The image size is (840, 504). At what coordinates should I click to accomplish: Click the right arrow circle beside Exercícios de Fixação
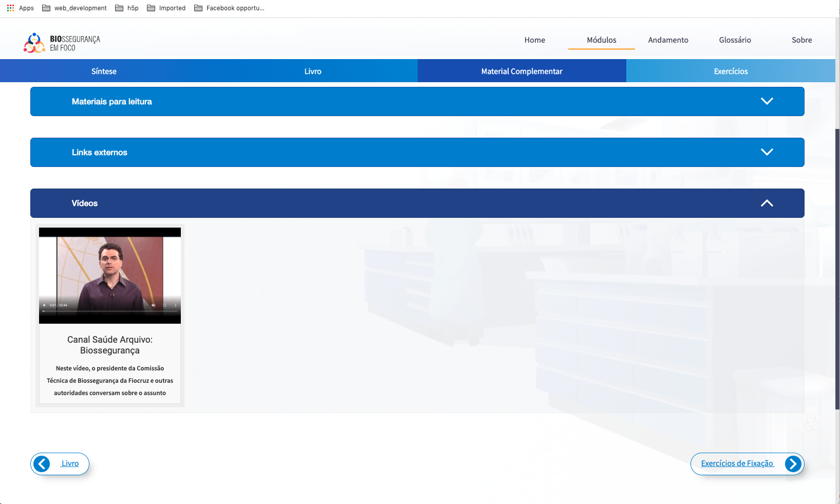coord(793,464)
